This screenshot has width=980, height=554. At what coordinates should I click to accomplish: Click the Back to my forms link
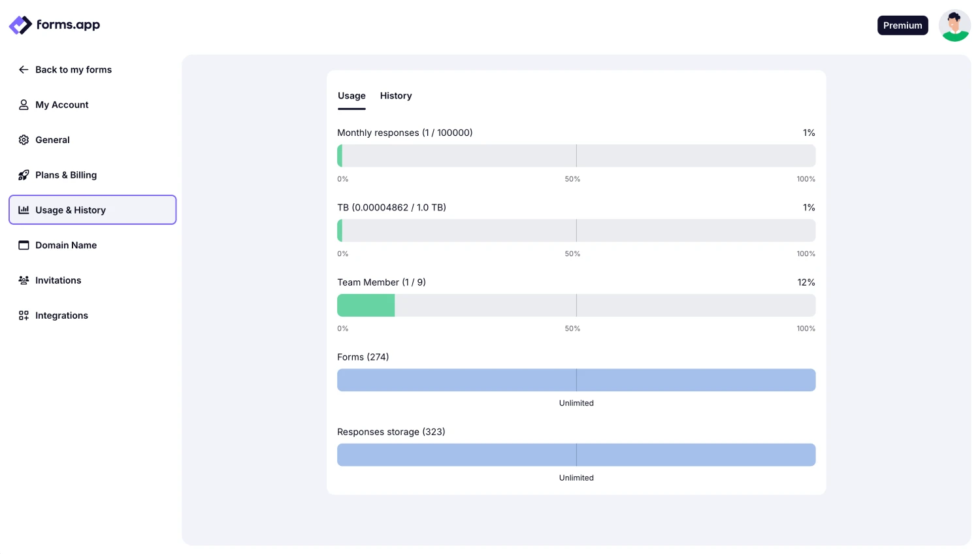[73, 69]
